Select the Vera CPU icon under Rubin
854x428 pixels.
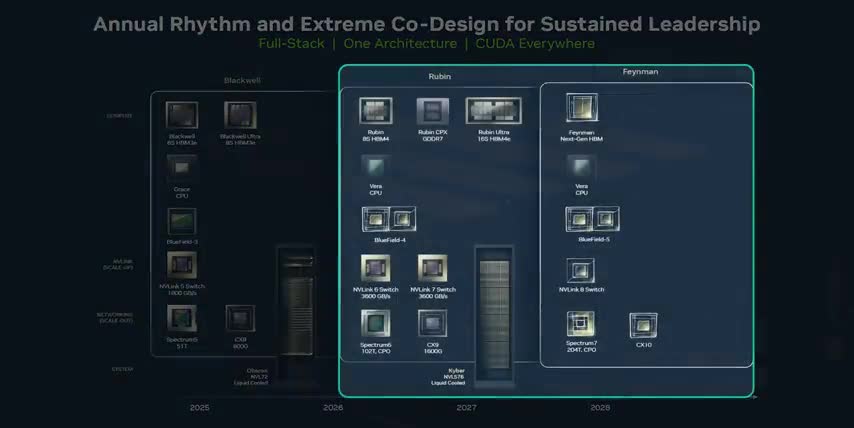pyautogui.click(x=375, y=167)
